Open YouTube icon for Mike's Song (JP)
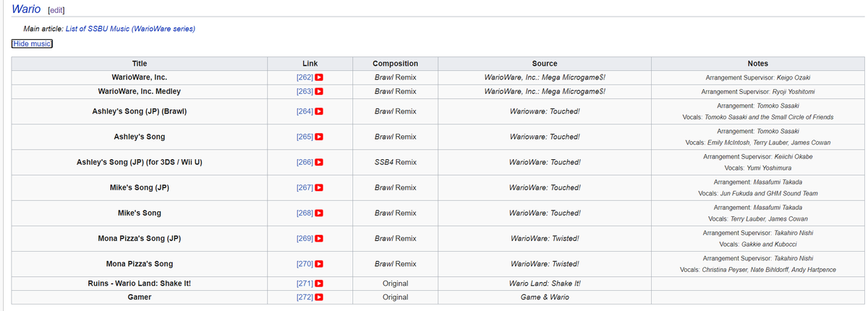Image resolution: width=868 pixels, height=311 pixels. pos(318,187)
